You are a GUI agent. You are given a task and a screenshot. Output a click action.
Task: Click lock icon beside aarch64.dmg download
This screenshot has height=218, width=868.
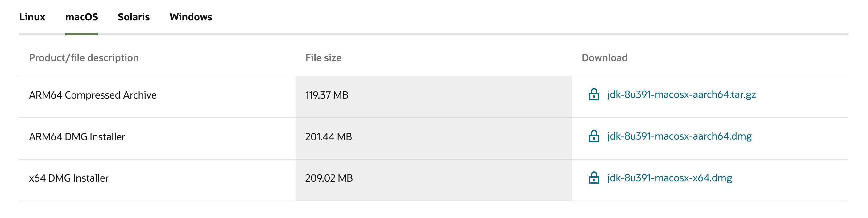point(594,136)
